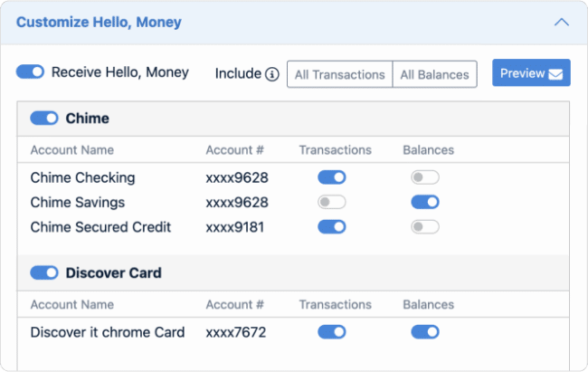This screenshot has height=372, width=588.
Task: Click the Receive Hello, Money label
Action: click(x=120, y=72)
